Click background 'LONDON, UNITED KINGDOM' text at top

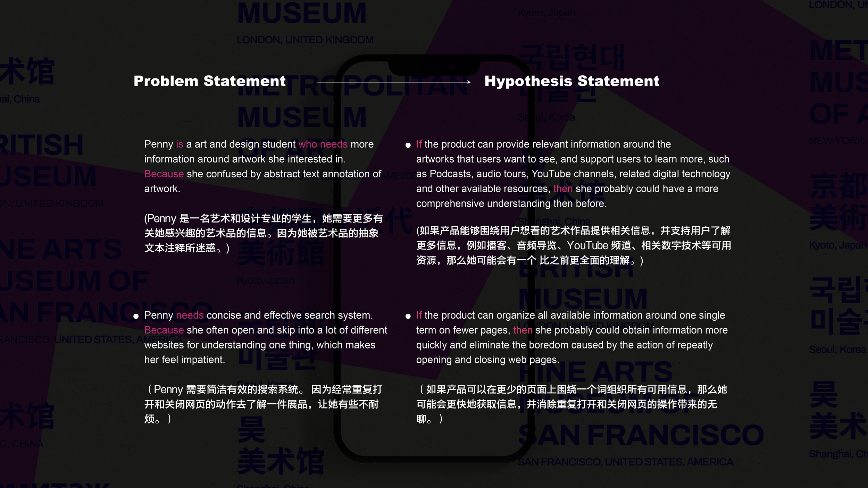(305, 40)
